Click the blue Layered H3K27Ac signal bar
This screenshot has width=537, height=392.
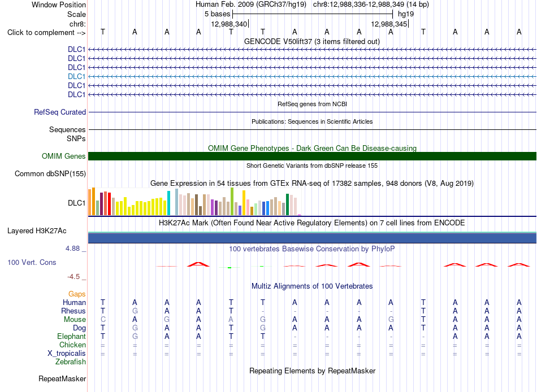click(312, 238)
